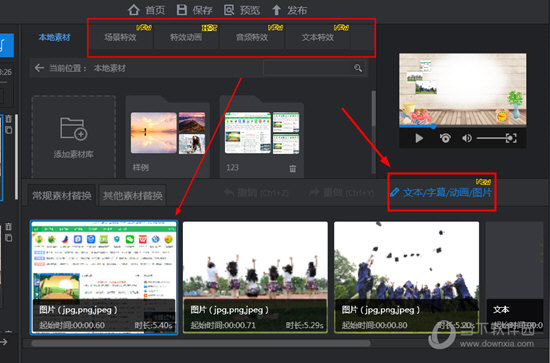This screenshot has width=550, height=363.
Task: Click the horizontal scrollbar under the slots
Action: click(x=201, y=343)
